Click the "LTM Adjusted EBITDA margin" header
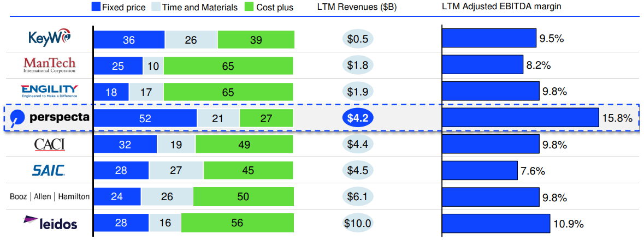The image size is (644, 240). pyautogui.click(x=501, y=7)
